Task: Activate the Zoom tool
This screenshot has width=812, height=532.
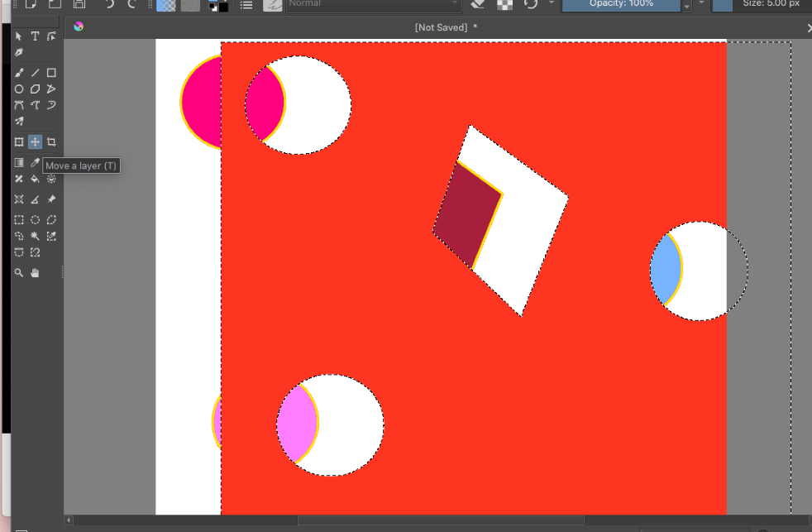Action: tap(19, 273)
